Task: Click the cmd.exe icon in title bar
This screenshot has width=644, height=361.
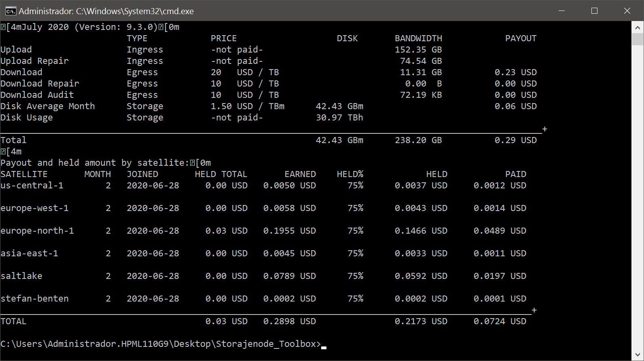Action: tap(11, 11)
